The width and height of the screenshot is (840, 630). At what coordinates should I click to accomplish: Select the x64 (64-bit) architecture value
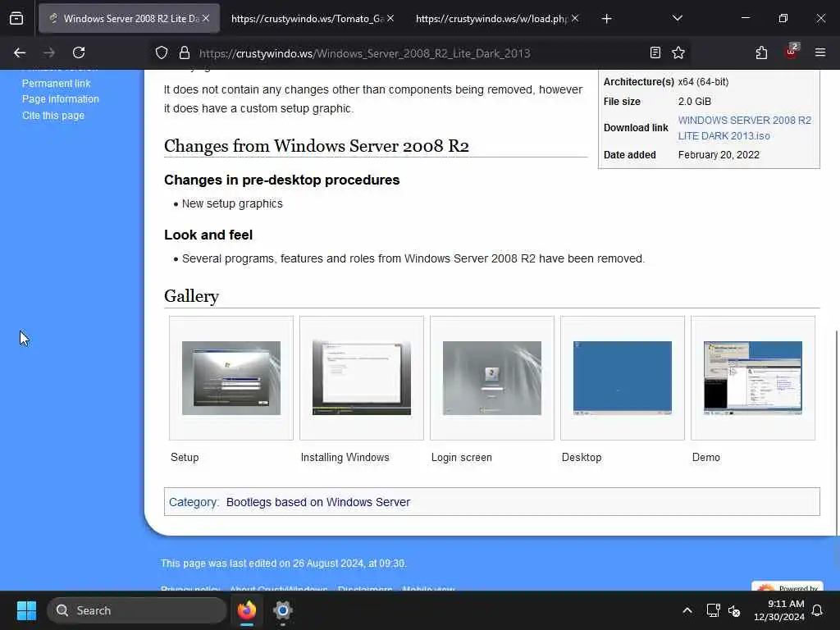pyautogui.click(x=703, y=82)
